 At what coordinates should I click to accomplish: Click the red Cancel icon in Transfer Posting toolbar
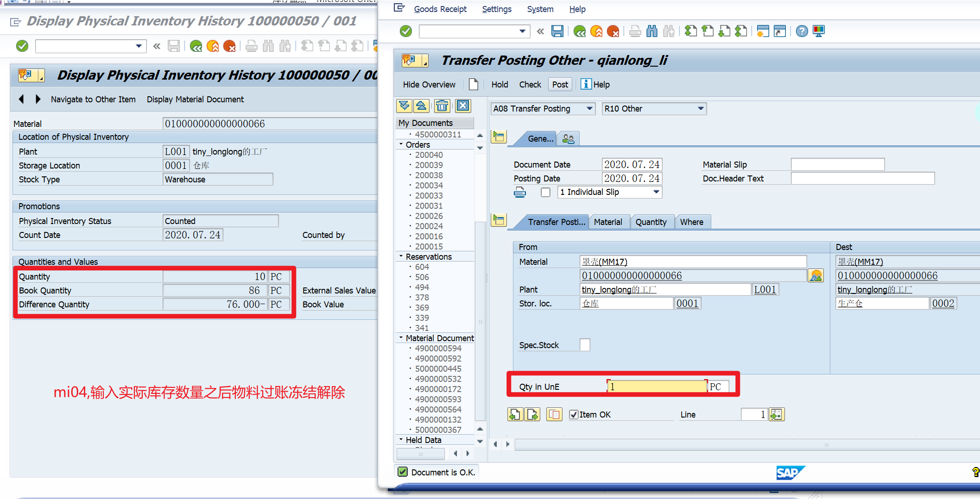click(x=613, y=31)
